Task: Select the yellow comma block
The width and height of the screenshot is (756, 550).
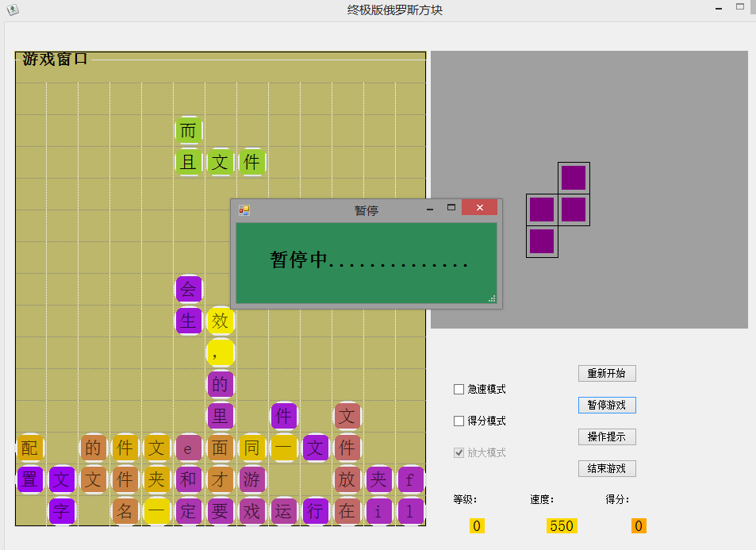Action: pos(221,352)
